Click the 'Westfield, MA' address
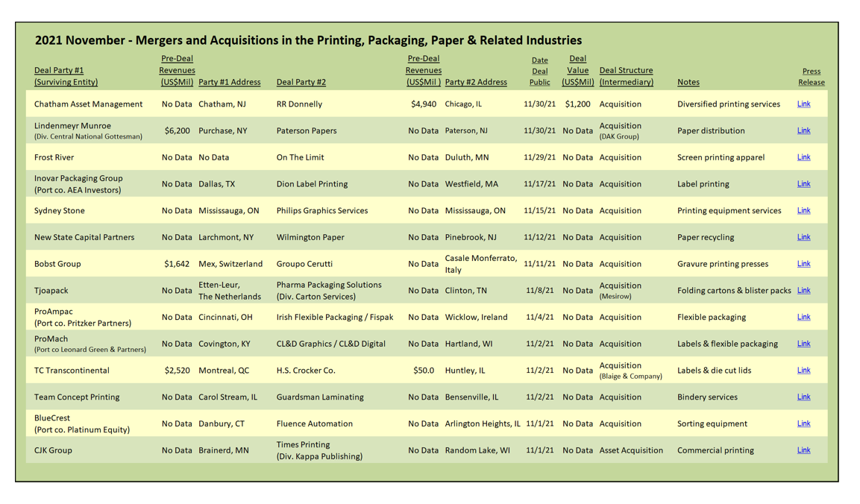This screenshot has height=504, width=860. pyautogui.click(x=471, y=184)
